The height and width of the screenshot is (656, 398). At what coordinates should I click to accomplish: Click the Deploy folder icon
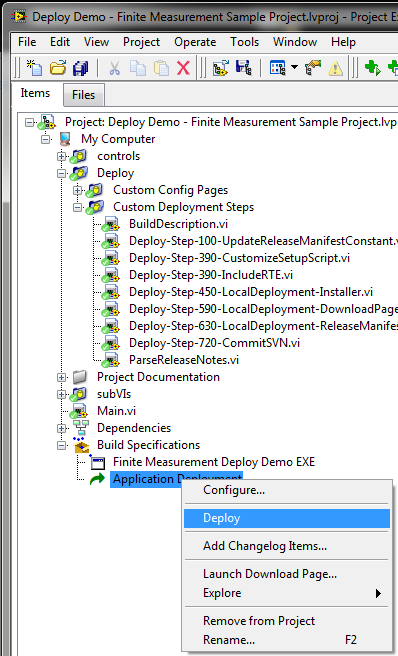[x=78, y=173]
